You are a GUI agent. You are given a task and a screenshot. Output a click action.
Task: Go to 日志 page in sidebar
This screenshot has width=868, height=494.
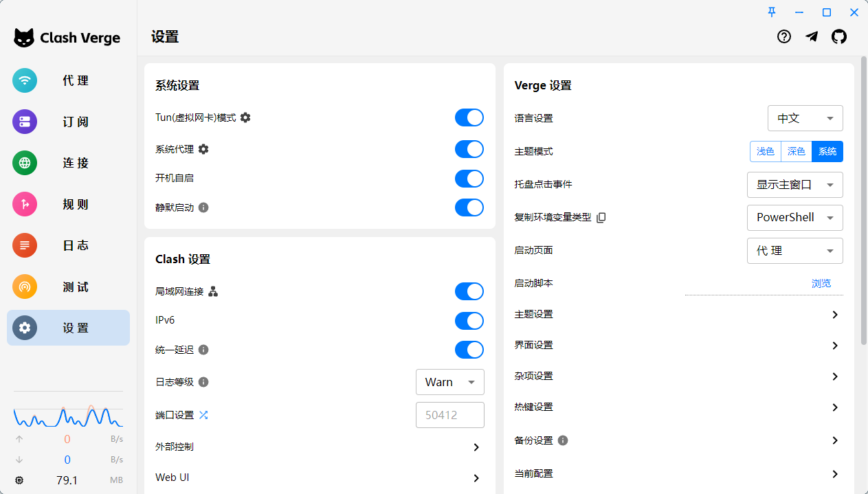click(68, 245)
